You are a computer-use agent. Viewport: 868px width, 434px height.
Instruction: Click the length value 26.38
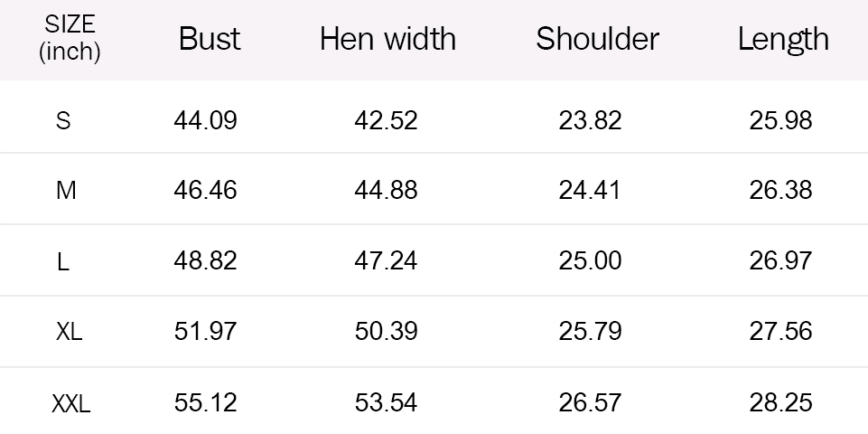[780, 191]
